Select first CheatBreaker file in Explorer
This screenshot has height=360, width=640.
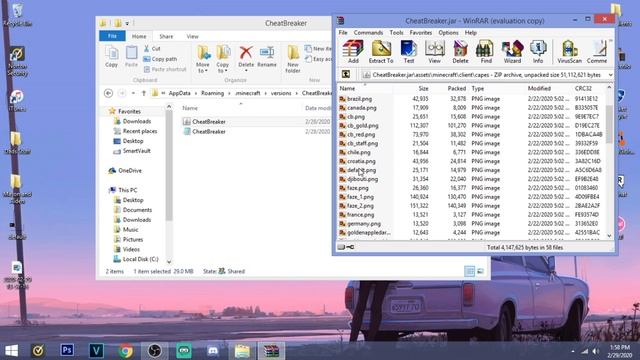209,122
